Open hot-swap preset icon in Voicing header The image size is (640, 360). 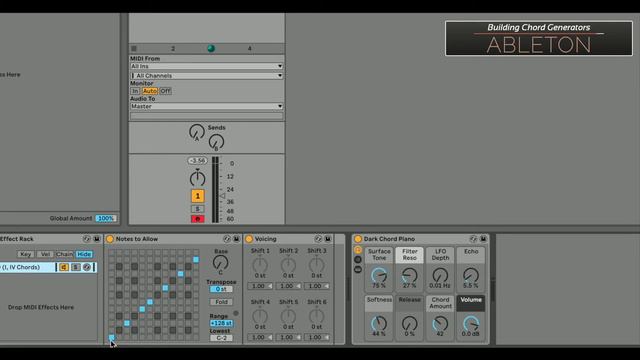tap(318, 239)
